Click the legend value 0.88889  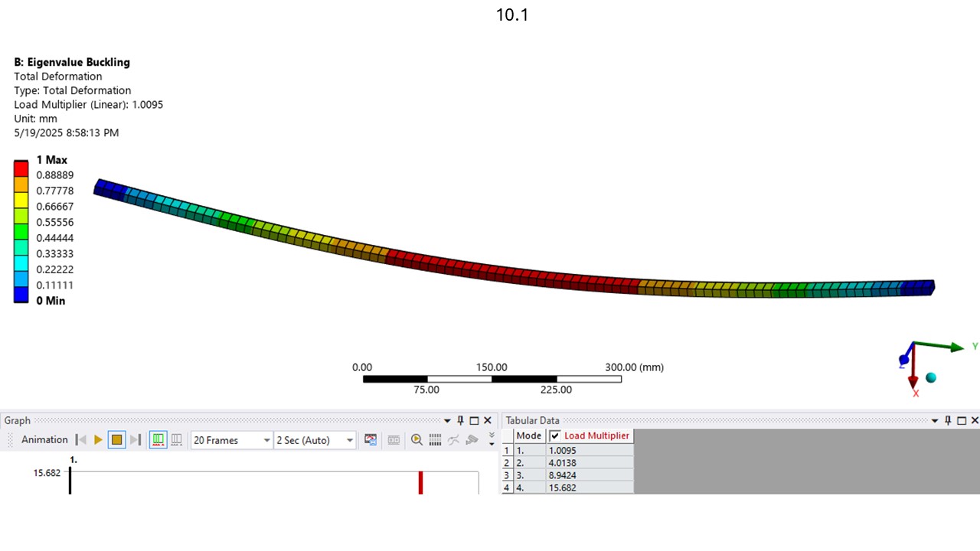(55, 175)
